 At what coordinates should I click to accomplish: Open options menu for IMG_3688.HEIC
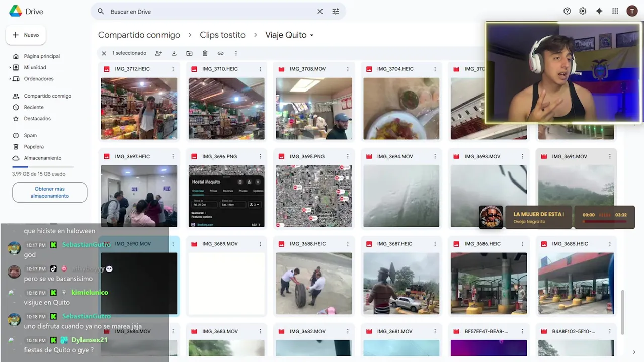coord(348,244)
